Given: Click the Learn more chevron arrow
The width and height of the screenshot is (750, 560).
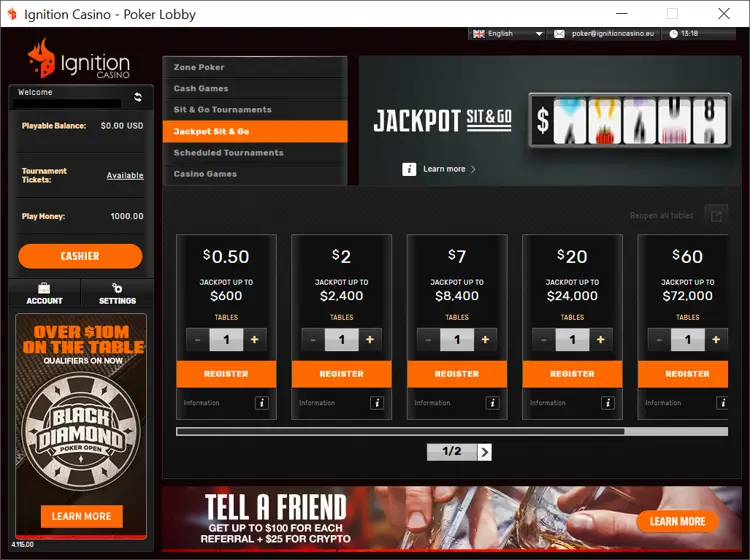Looking at the screenshot, I should pos(473,169).
